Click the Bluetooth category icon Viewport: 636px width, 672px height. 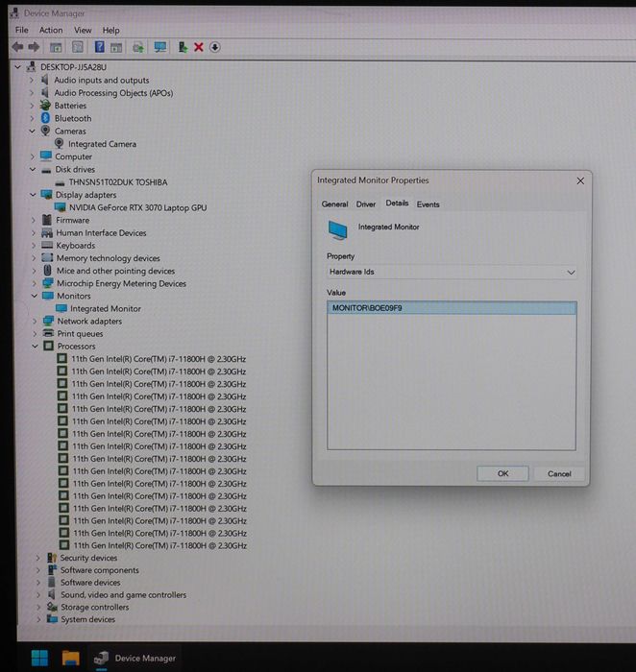coord(46,118)
